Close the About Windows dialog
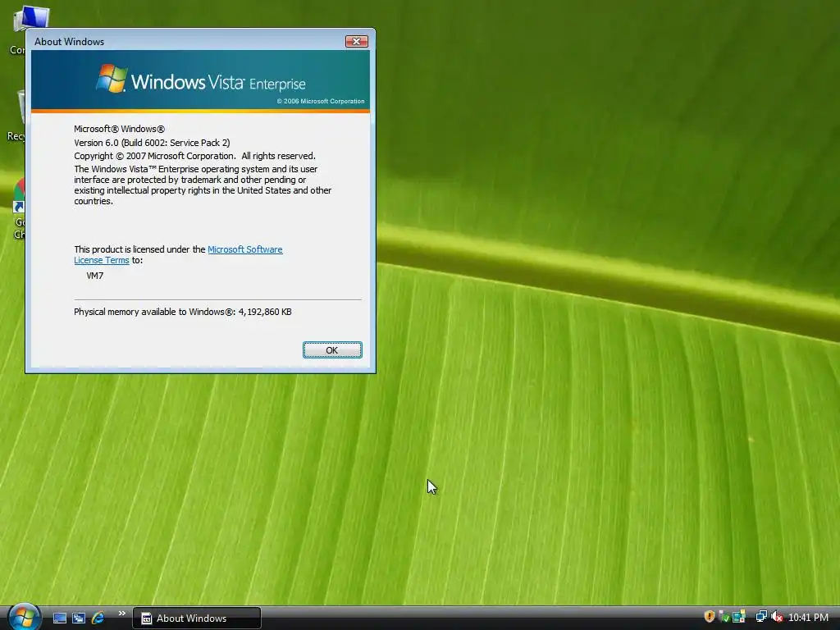This screenshot has width=840, height=630. point(356,41)
